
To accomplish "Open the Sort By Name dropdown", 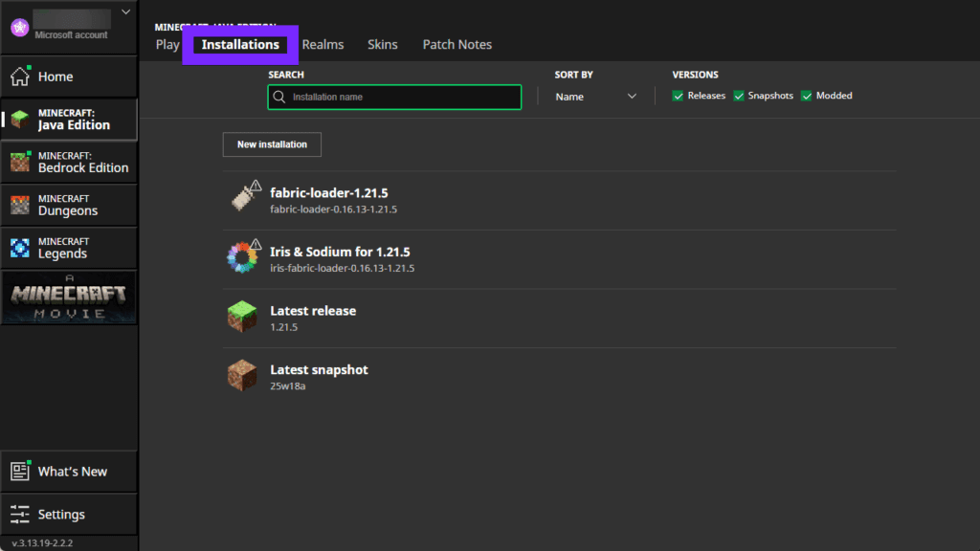I will (x=595, y=97).
